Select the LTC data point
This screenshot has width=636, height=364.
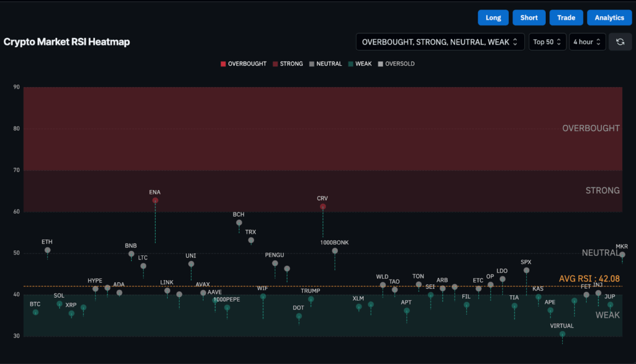click(x=143, y=266)
